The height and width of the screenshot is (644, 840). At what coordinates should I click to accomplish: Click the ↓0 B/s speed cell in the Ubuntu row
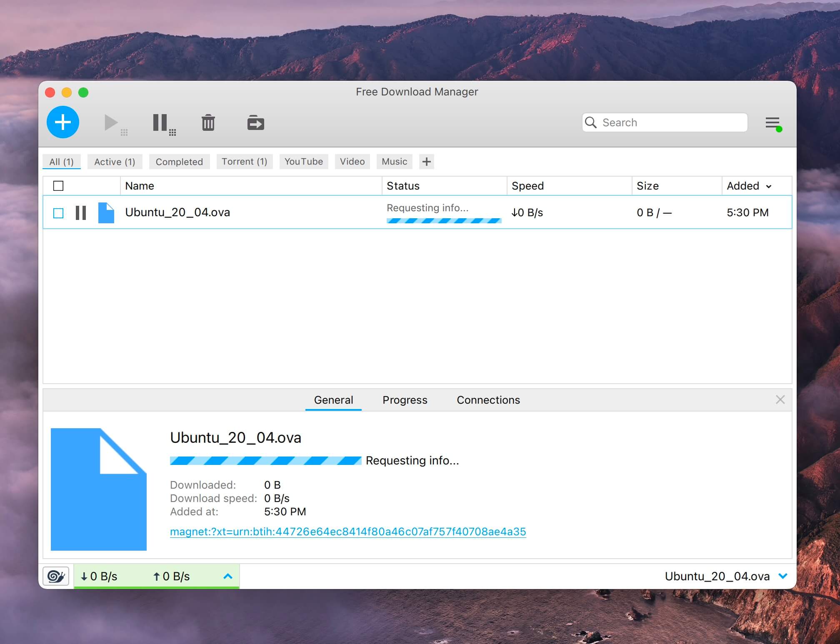point(527,212)
